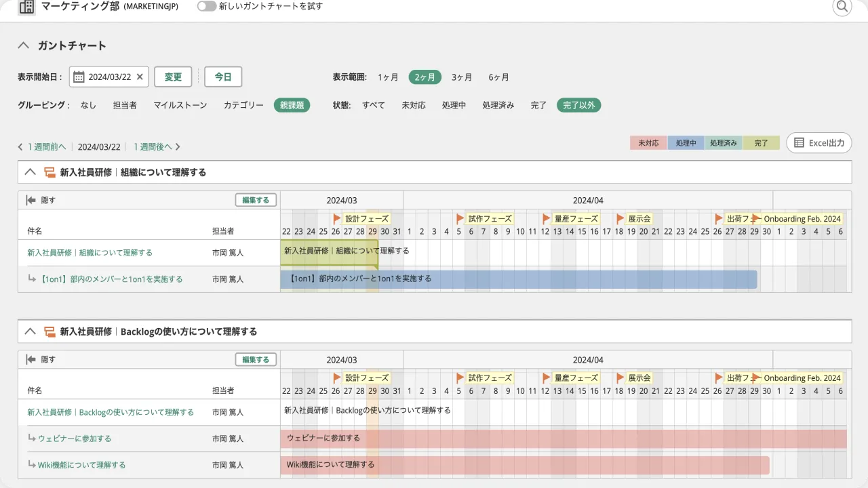Open the search using the magnifier icon

click(842, 7)
